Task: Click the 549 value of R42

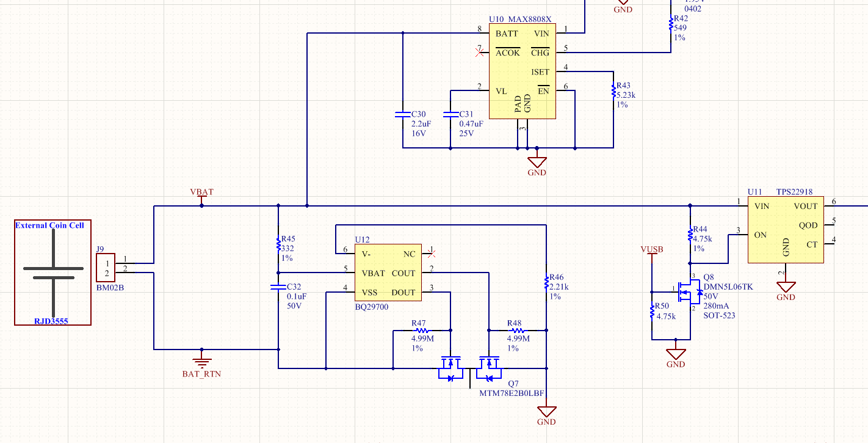Action: click(x=680, y=27)
